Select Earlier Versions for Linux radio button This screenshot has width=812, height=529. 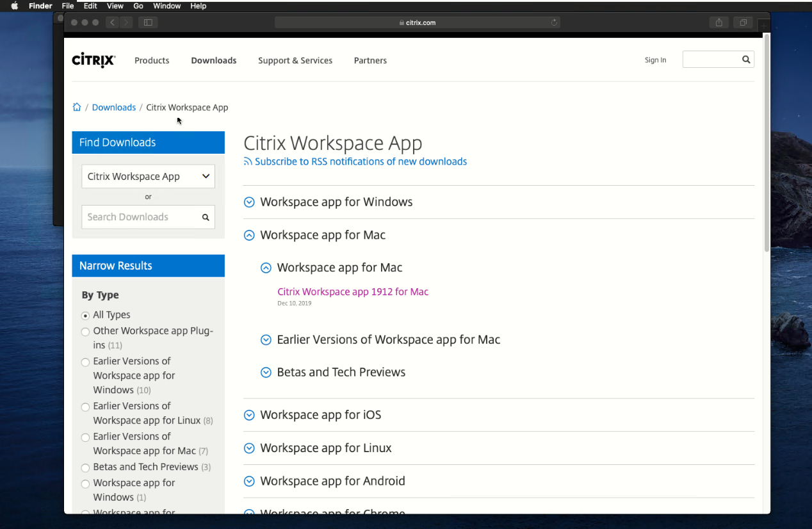(x=85, y=407)
